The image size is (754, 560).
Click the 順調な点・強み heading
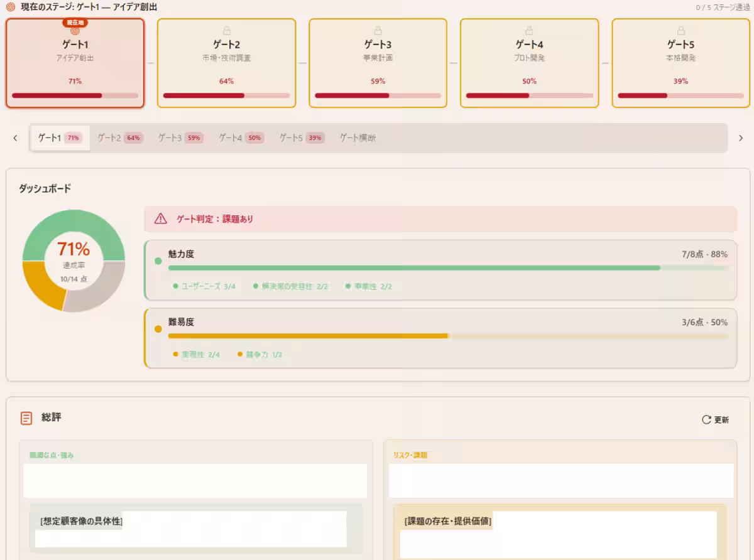coord(52,455)
